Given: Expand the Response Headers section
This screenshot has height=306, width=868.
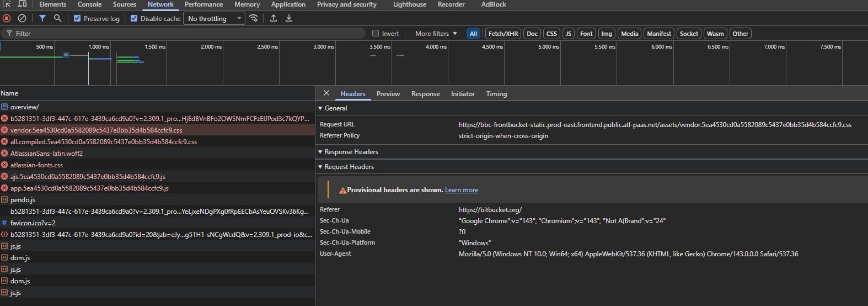Looking at the screenshot, I should (x=348, y=152).
